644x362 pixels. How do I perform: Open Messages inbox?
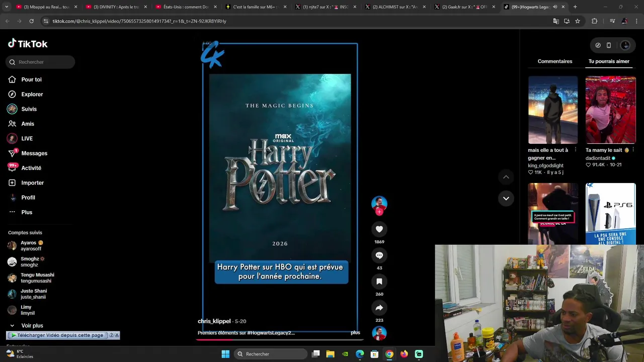tap(28, 153)
